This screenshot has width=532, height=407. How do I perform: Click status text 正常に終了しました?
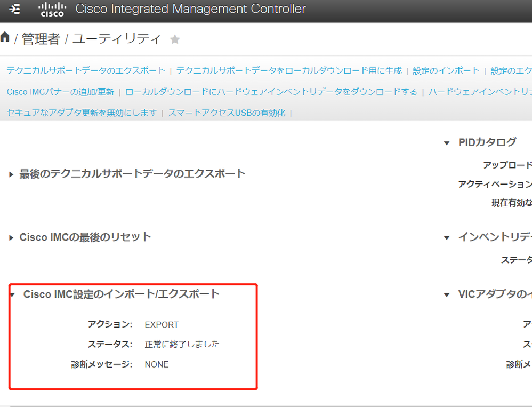click(182, 344)
